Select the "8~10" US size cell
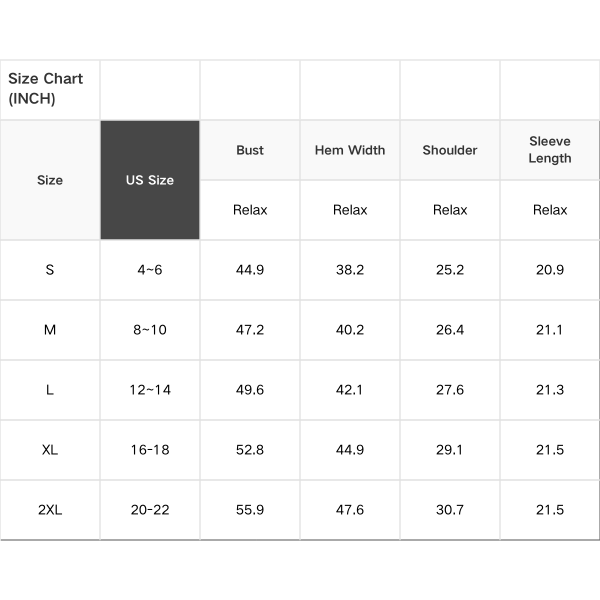This screenshot has height=600, width=600. (150, 330)
